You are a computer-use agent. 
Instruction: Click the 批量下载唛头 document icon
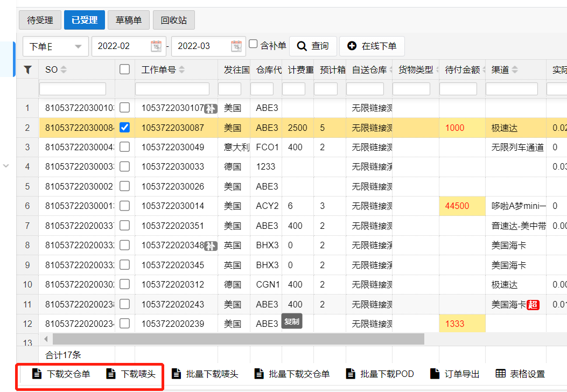tap(176, 374)
